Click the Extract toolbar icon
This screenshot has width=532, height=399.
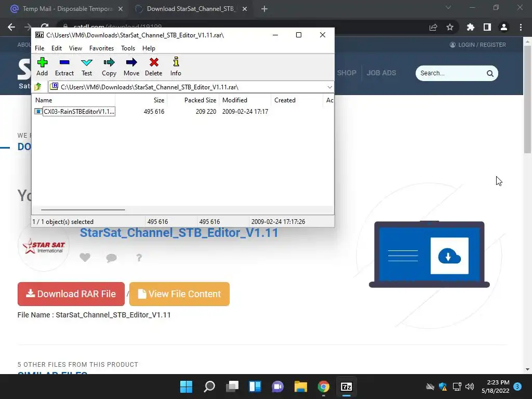click(x=64, y=67)
